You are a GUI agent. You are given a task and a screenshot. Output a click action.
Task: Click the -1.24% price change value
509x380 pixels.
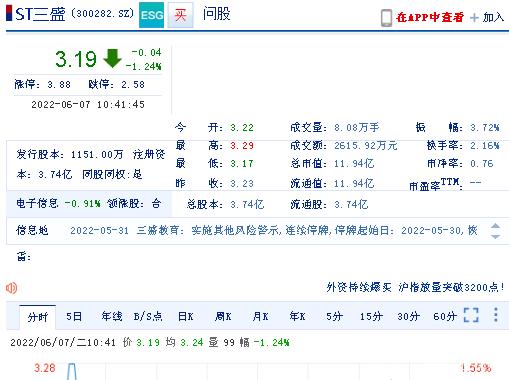(144, 66)
